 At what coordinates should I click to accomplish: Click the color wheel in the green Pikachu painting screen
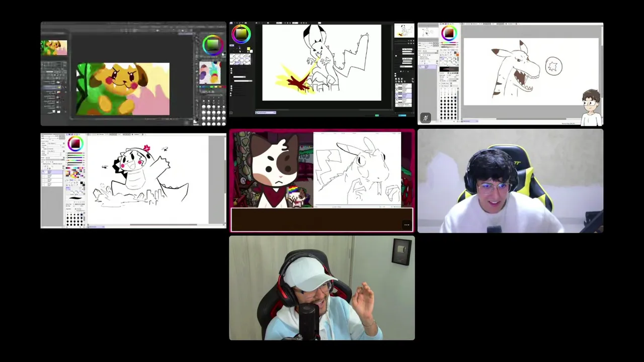pos(213,45)
